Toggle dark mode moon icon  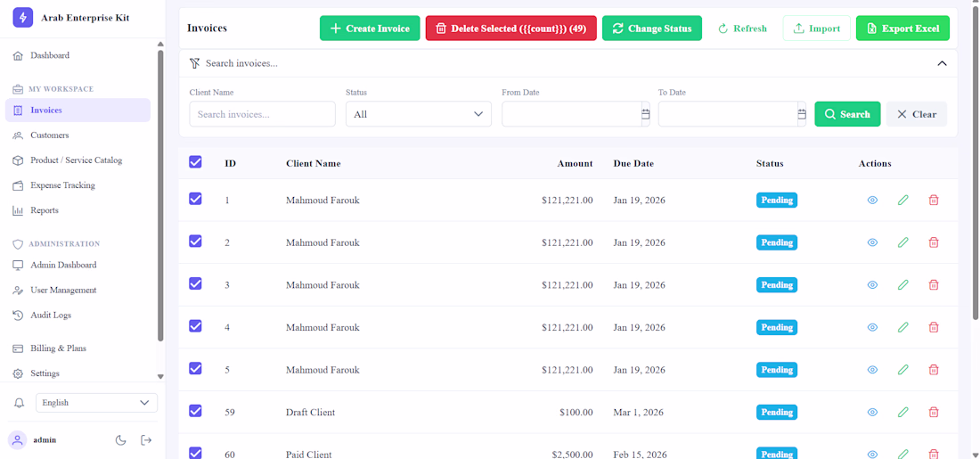point(121,440)
